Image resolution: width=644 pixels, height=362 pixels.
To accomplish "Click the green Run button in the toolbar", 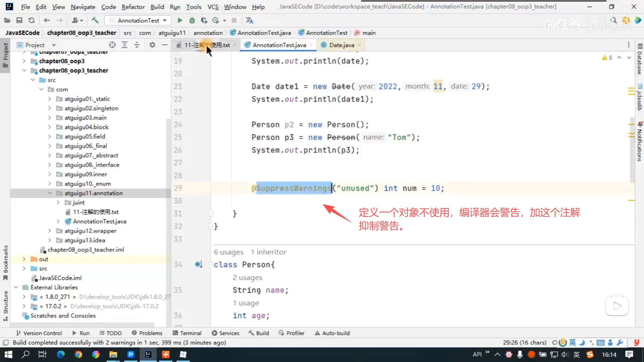I will click(x=180, y=20).
